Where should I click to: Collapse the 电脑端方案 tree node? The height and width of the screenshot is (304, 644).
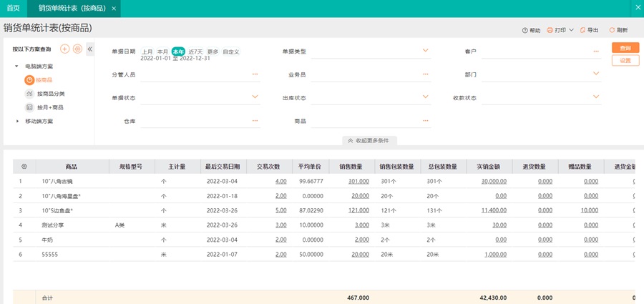coord(16,66)
